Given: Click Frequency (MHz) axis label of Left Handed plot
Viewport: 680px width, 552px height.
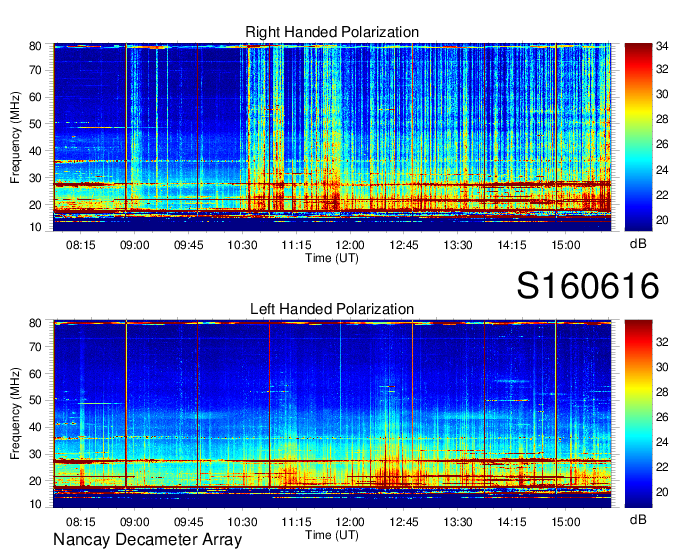Looking at the screenshot, I should tap(15, 414).
